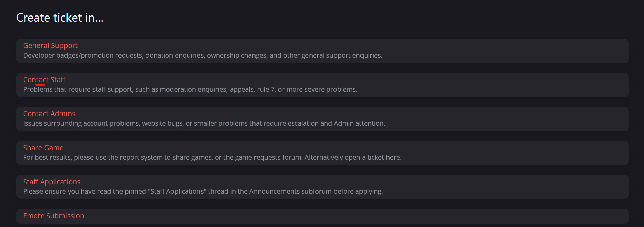Click the Developer badges/promotion requests description

click(203, 55)
